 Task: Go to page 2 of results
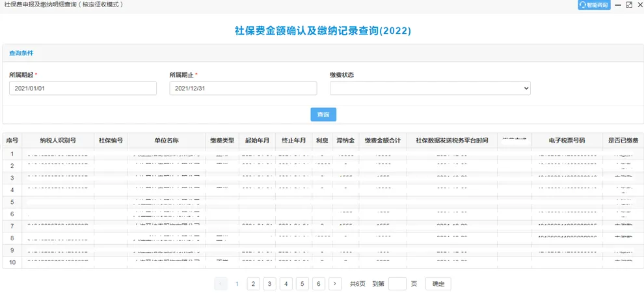point(253,284)
